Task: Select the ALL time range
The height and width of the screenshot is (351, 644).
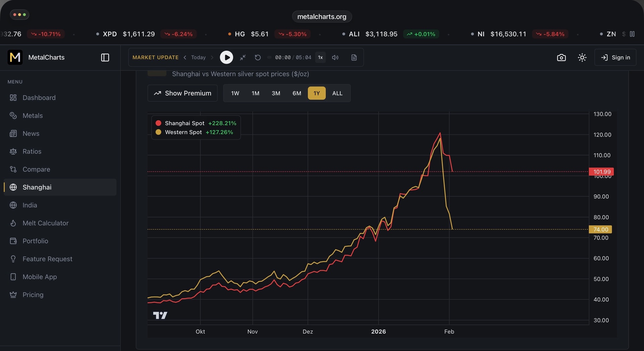Action: click(x=337, y=93)
